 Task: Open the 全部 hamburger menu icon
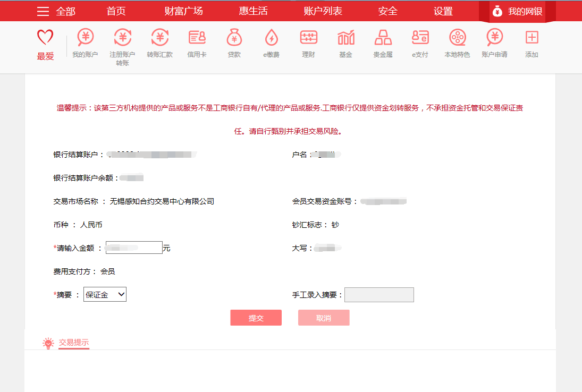pos(43,12)
